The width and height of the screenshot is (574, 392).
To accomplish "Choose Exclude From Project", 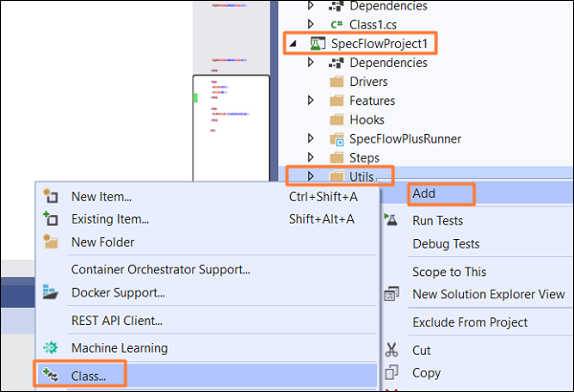I will pos(467,322).
